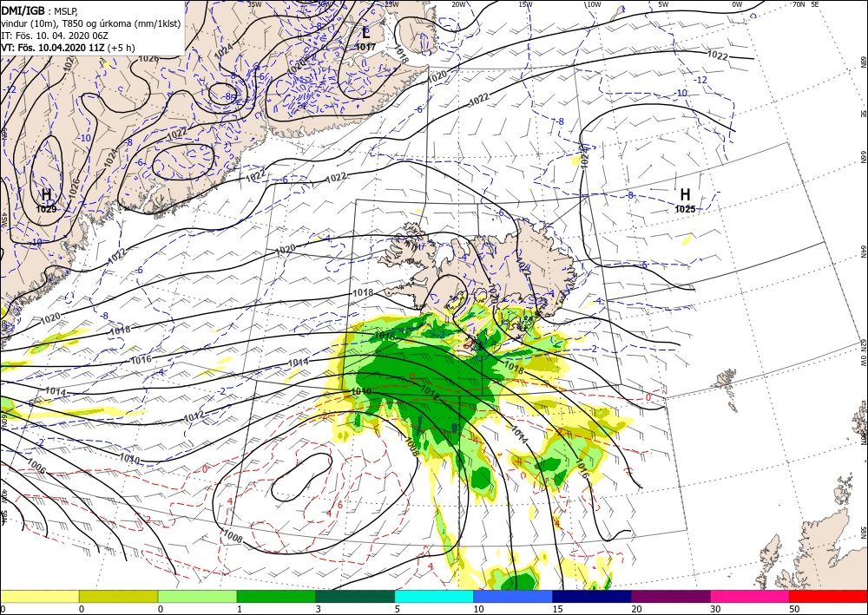Click the red legend color swatch
This screenshot has height=615, width=868.
[828, 596]
